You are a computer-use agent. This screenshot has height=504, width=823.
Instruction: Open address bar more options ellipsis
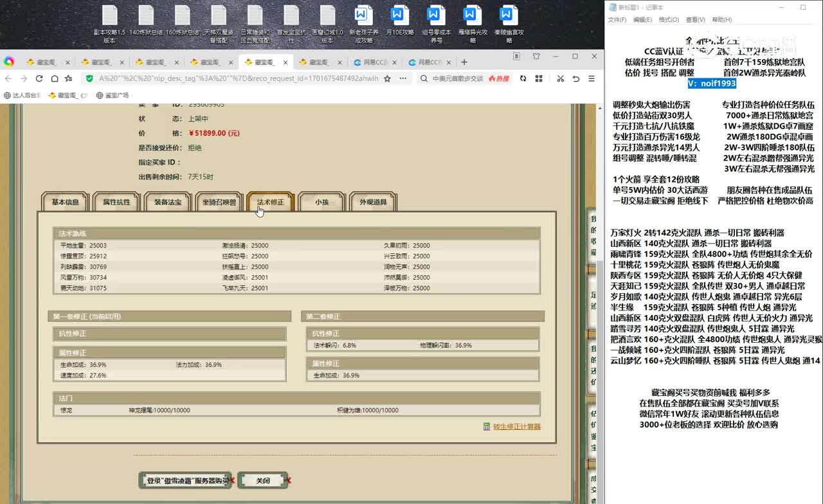click(403, 78)
